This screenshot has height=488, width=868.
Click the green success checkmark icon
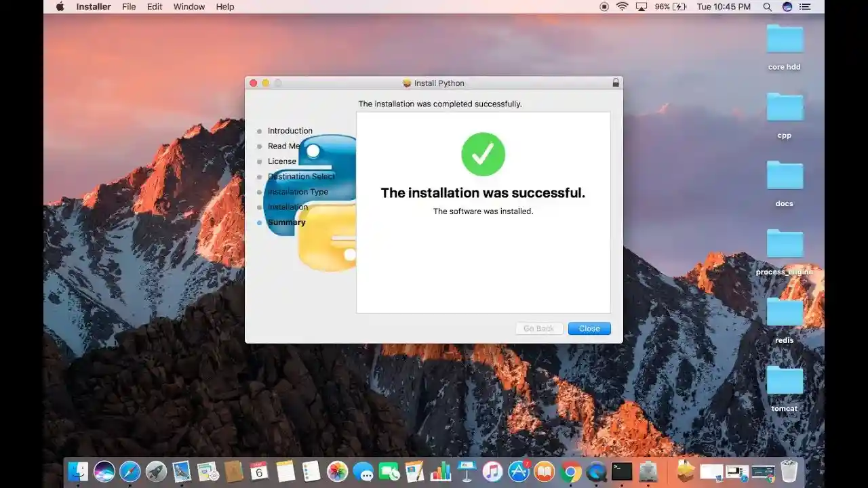483,154
